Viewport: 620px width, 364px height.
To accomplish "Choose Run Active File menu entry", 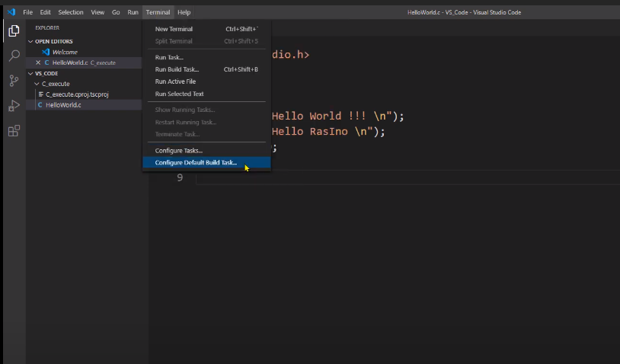I will coord(206,81).
